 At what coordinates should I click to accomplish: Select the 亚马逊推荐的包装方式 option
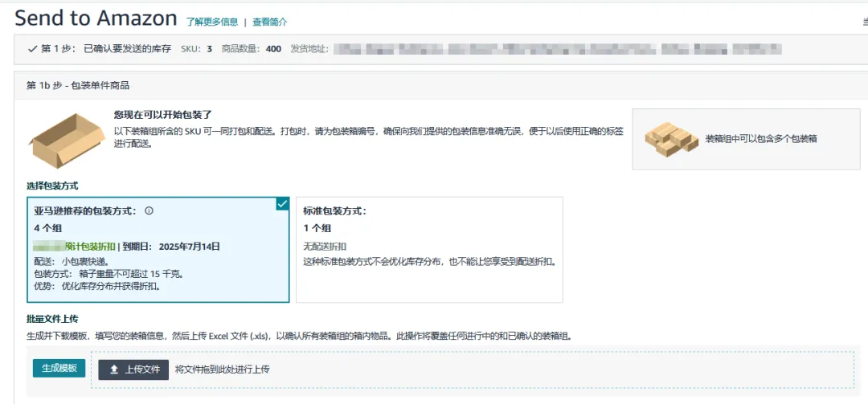[x=158, y=249]
